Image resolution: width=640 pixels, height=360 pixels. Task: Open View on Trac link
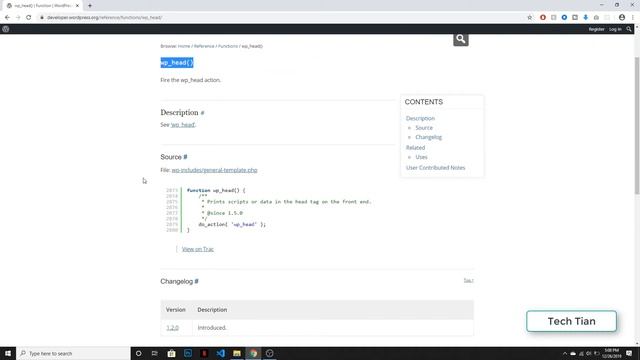[198, 249]
